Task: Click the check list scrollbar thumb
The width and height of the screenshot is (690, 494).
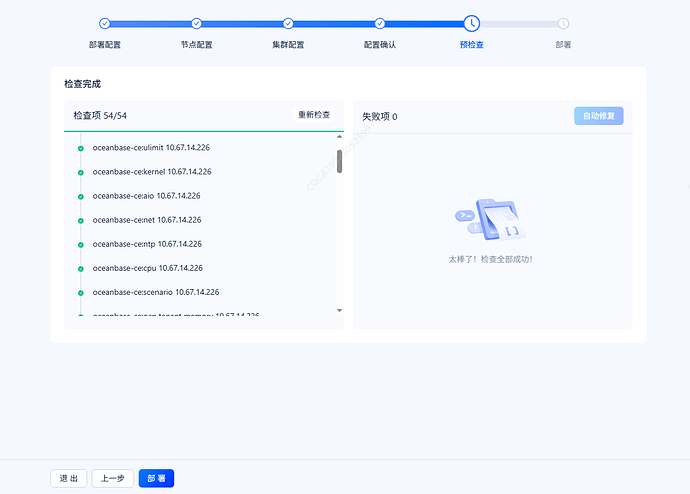Action: tap(339, 161)
